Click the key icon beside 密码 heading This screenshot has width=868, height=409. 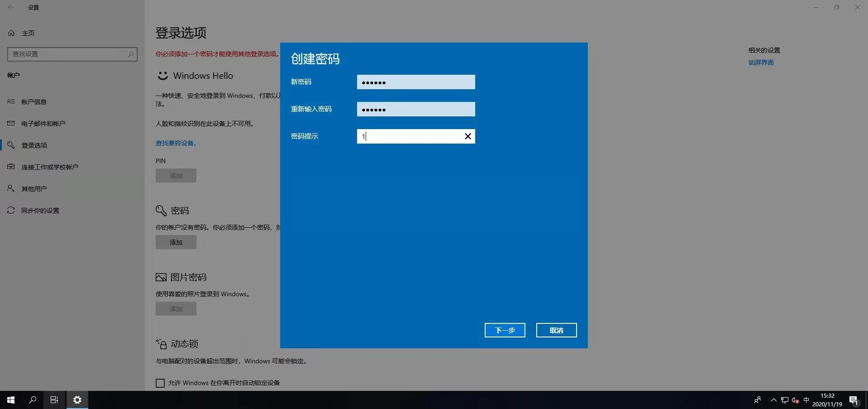(x=161, y=211)
